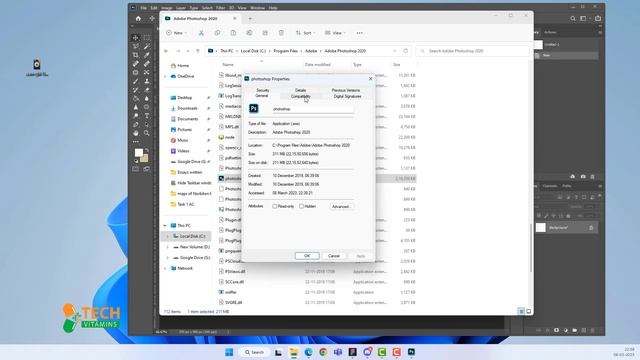Screen dimensions: 640x360
Task: Open address bar history dropdown arrow
Action: point(394,51)
